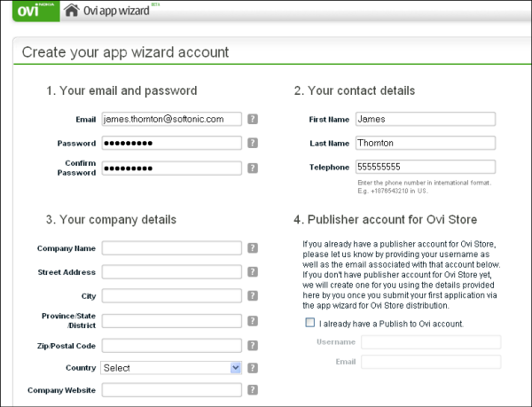Click help icon next to Zip/Postal Code

coord(253,346)
